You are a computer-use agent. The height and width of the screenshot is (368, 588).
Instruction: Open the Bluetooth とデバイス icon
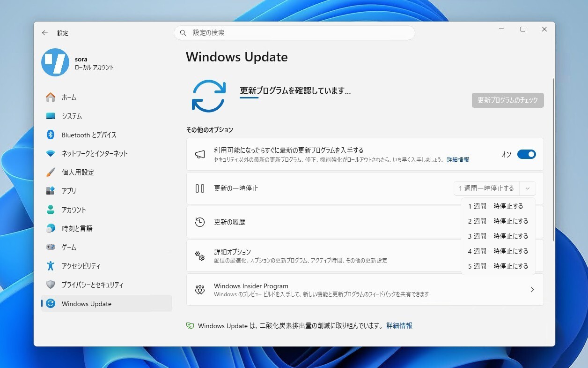[x=51, y=135]
